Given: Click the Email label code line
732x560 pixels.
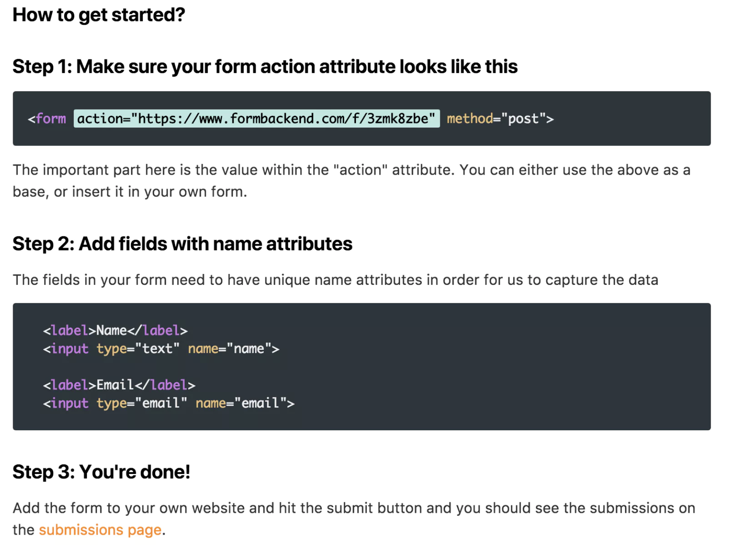Looking at the screenshot, I should (119, 385).
